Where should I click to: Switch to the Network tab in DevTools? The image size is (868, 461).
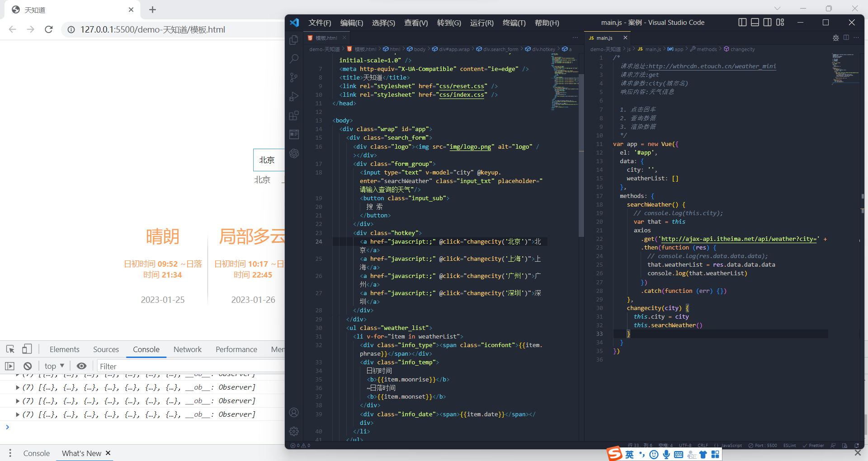pyautogui.click(x=187, y=349)
